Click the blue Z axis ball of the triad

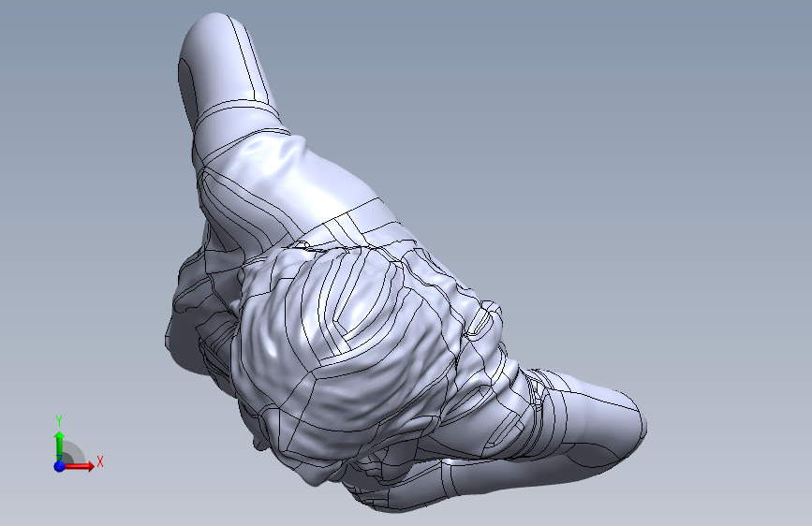pos(59,466)
